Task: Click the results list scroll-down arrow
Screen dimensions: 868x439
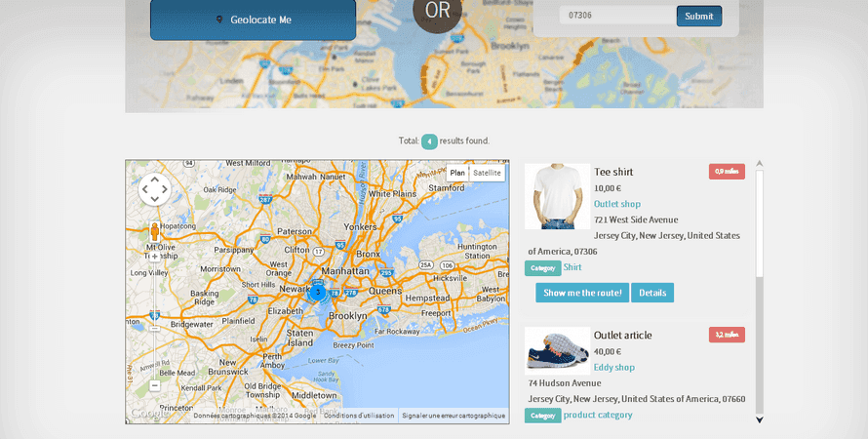Action: [x=760, y=419]
